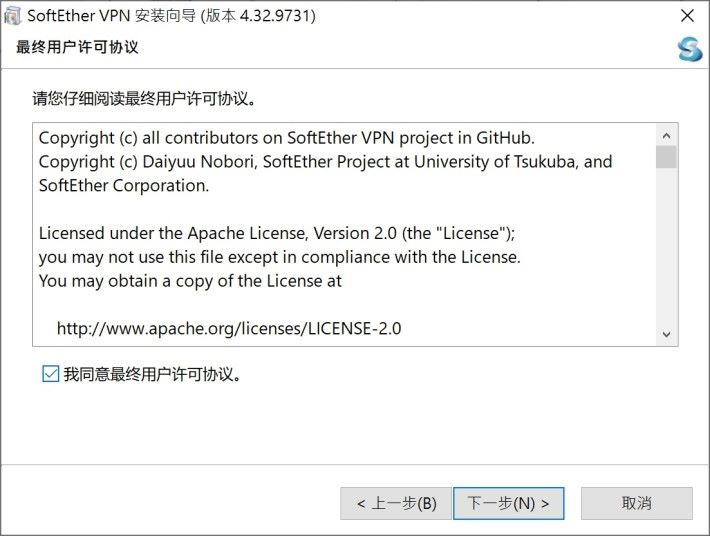Click the license scrollbar up arrow
Viewport: 710px width, 536px height.
tap(666, 135)
